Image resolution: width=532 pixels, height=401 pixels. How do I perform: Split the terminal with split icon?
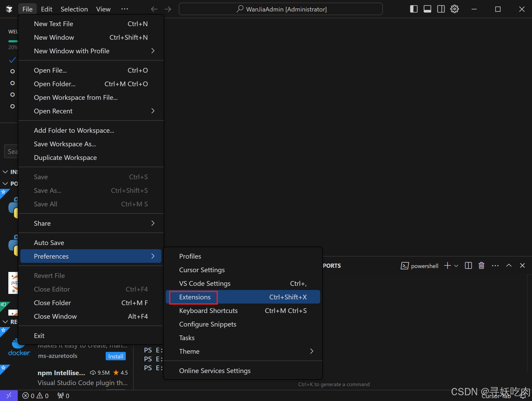[468, 266]
